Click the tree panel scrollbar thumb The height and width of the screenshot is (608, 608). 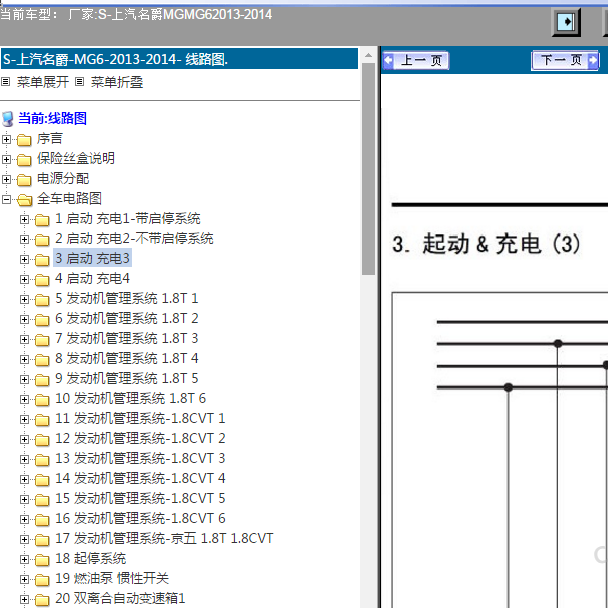click(368, 169)
